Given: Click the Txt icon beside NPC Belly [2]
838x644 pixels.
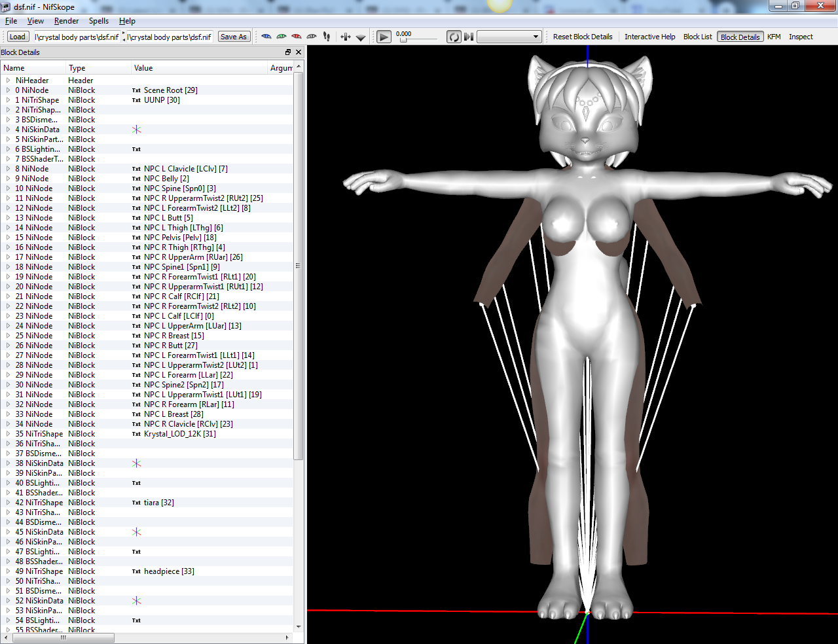Looking at the screenshot, I should click(x=136, y=179).
